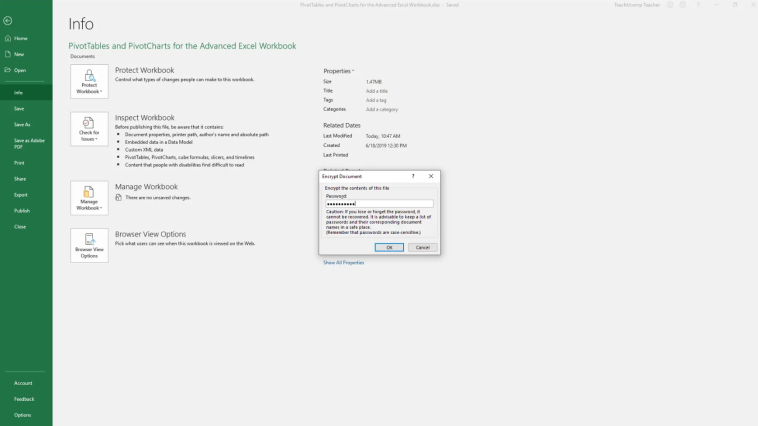
Task: Click the Browser View Options button
Action: point(89,246)
